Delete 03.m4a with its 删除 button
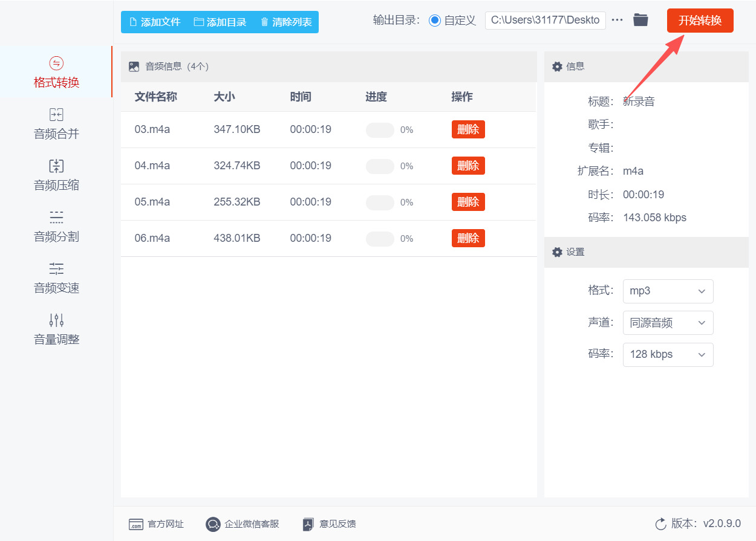 point(468,129)
